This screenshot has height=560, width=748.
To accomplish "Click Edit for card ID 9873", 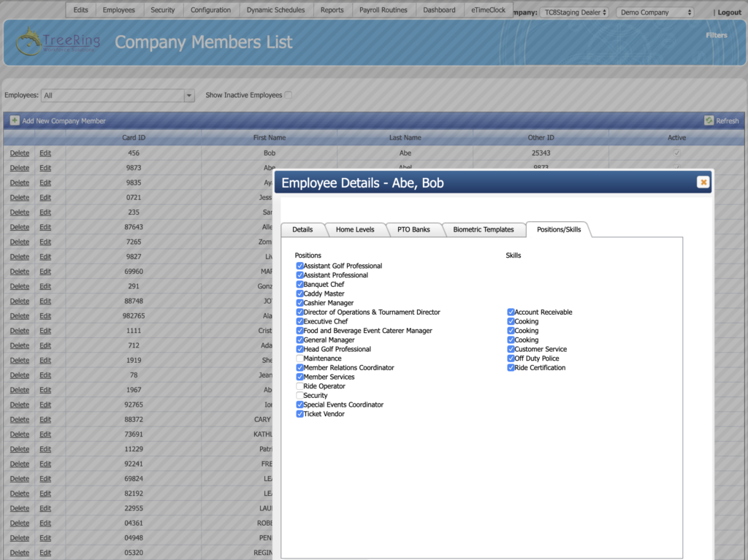I will [44, 167].
